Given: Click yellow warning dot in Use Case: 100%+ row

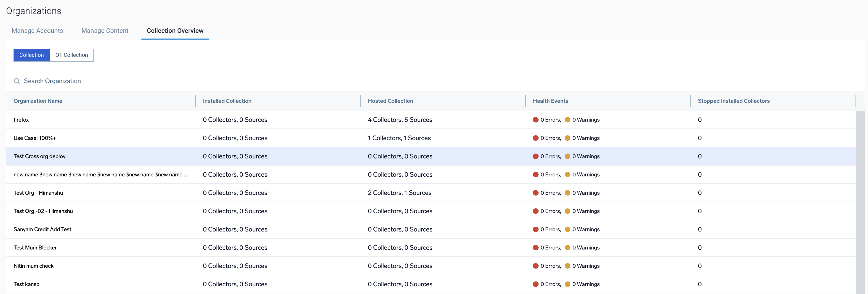Looking at the screenshot, I should [567, 138].
